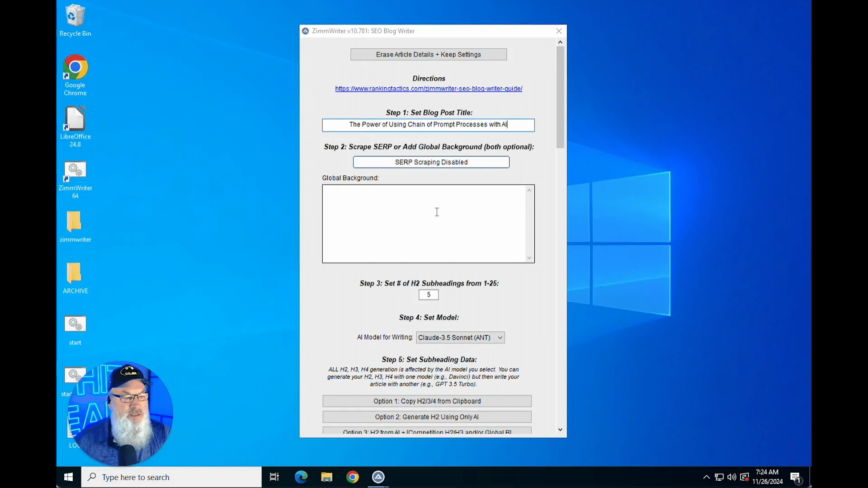The height and width of the screenshot is (488, 868).
Task: Click the Type here to search box
Action: (x=172, y=477)
